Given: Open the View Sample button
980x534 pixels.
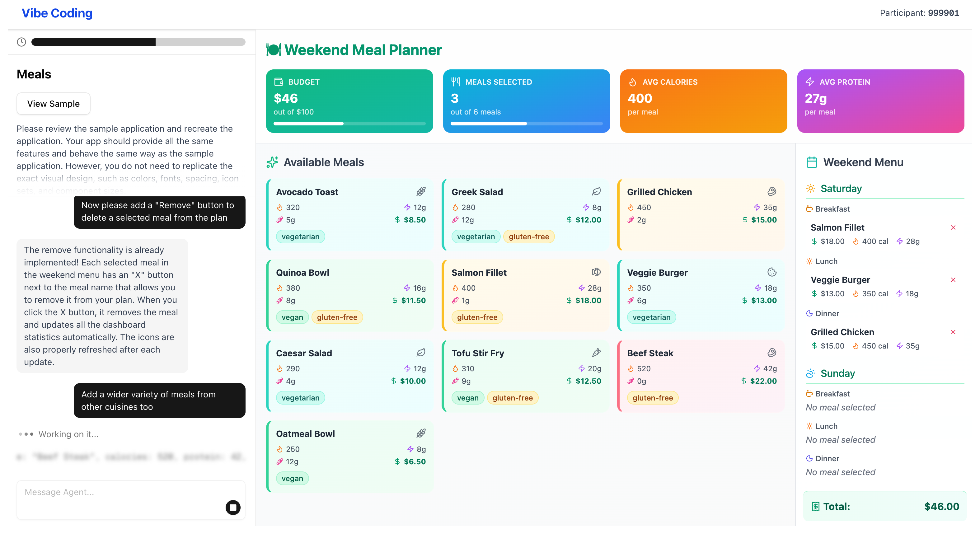Looking at the screenshot, I should (x=53, y=103).
